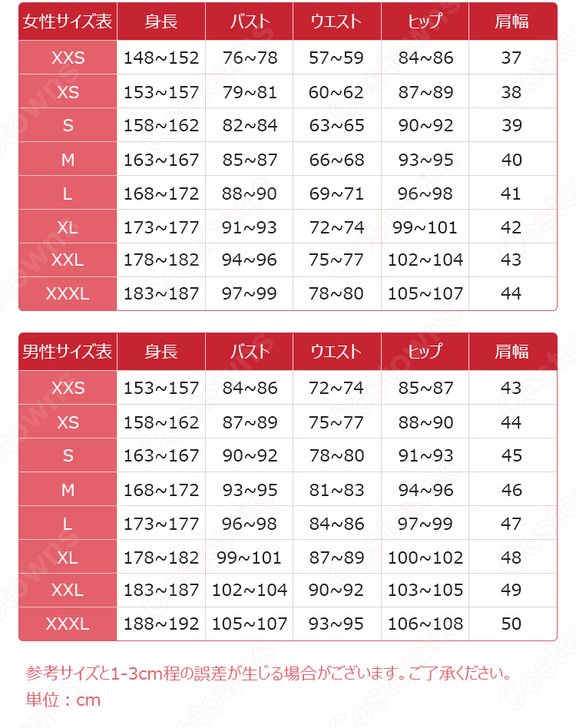The width and height of the screenshot is (576, 728).
Task: Click the 男性サイズ表 header cell
Action: [x=68, y=352]
